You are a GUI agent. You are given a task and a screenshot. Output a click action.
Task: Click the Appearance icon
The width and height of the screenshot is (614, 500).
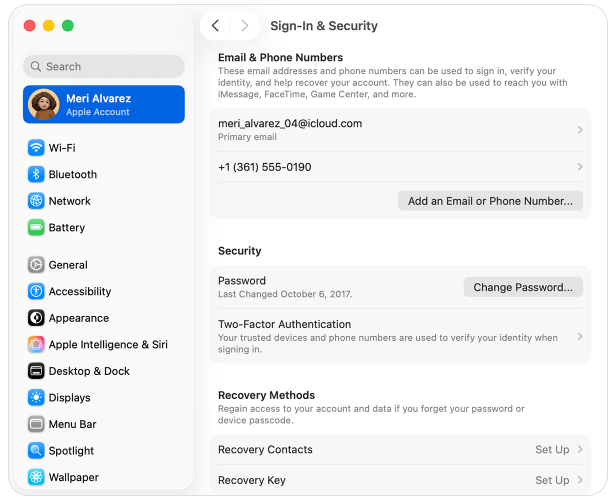click(36, 318)
